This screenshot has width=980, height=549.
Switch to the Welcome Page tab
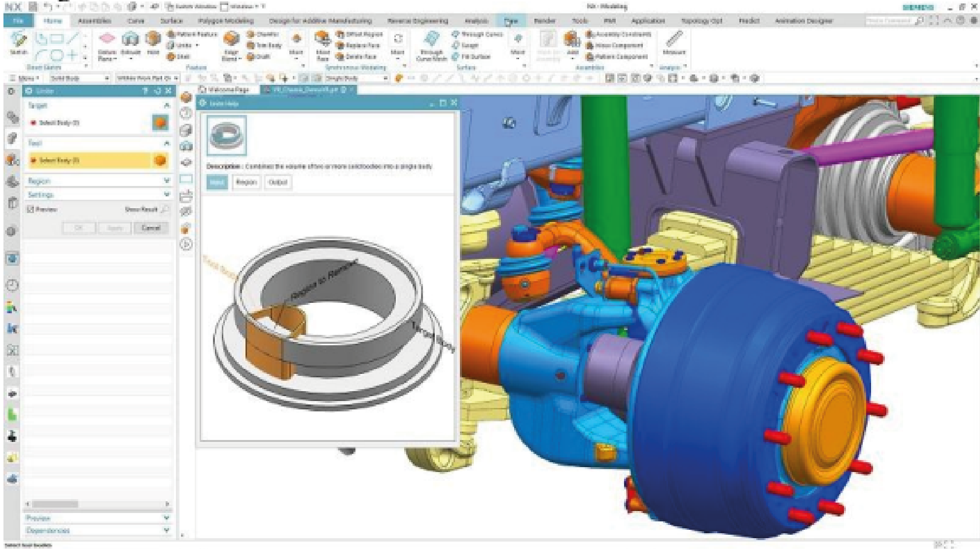227,90
